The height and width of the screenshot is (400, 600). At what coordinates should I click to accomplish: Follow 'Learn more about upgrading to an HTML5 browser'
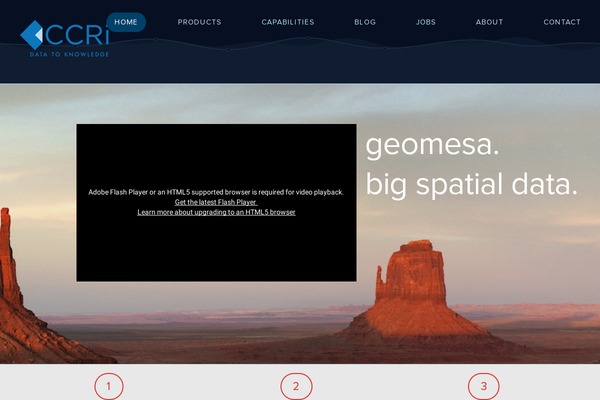point(216,212)
